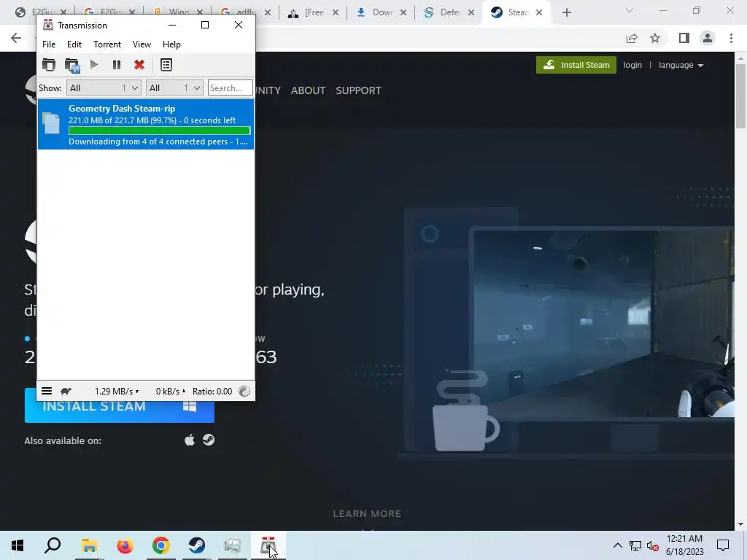Click the SteamOS icon under Also available on
This screenshot has width=747, height=560.
(x=208, y=440)
